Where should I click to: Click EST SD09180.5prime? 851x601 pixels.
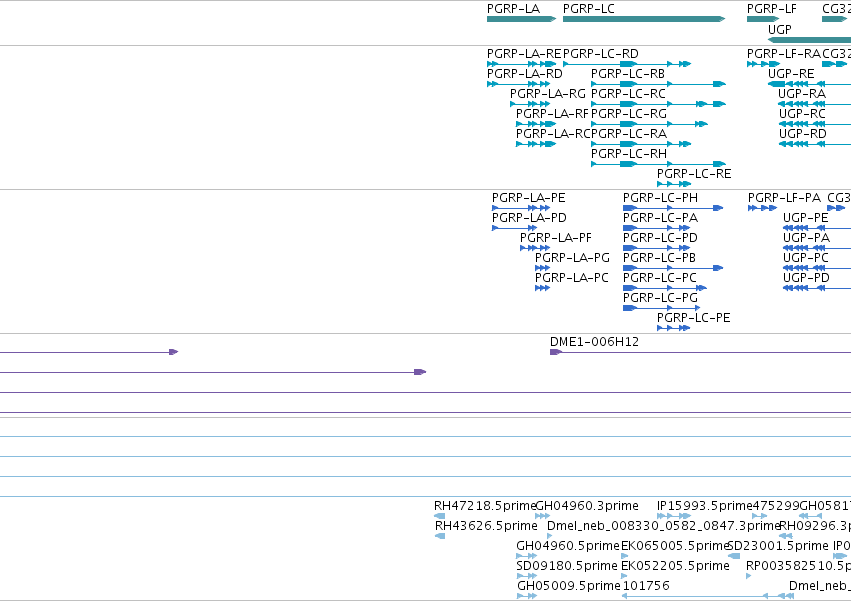pyautogui.click(x=526, y=576)
